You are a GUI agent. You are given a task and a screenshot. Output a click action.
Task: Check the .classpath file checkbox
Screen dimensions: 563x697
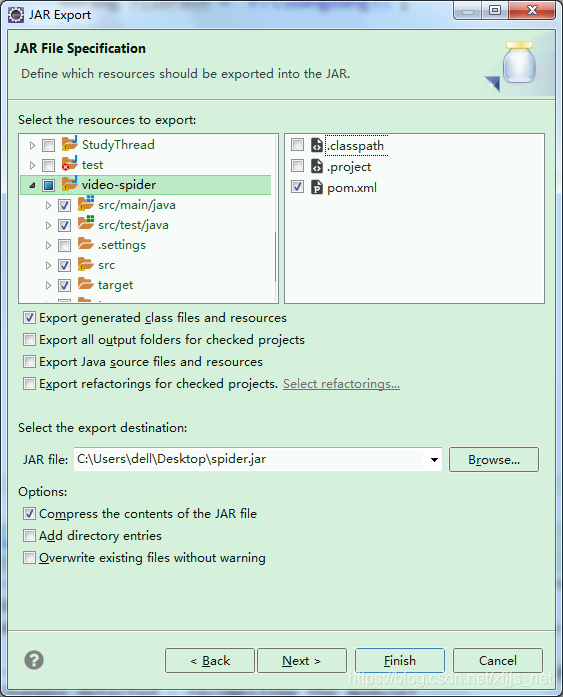(297, 144)
